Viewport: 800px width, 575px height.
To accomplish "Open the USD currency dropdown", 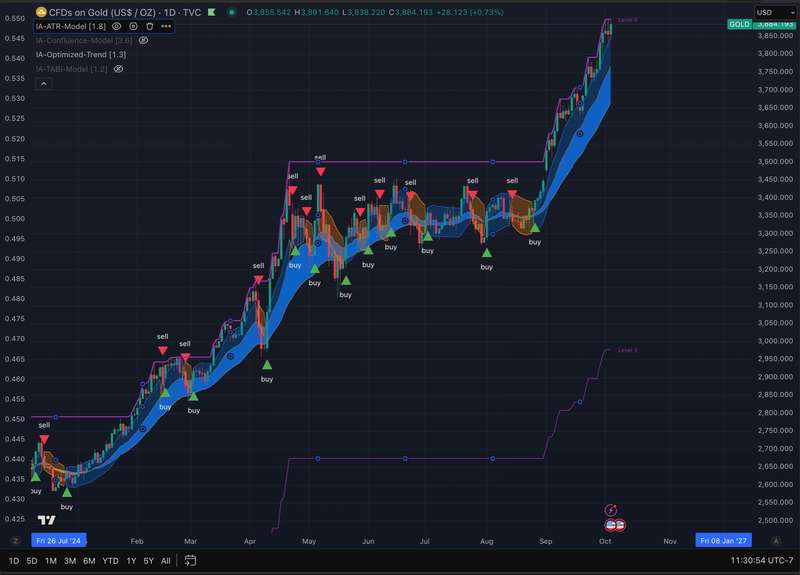I will pos(774,12).
